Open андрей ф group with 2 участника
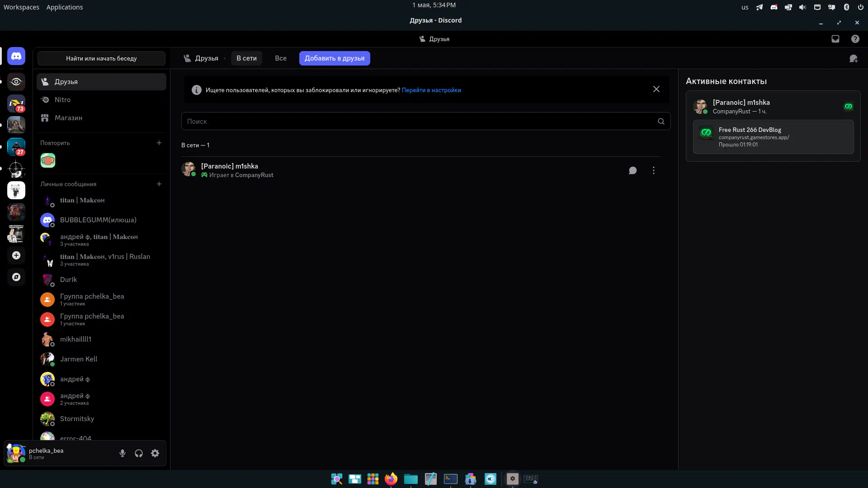Image resolution: width=868 pixels, height=488 pixels. click(101, 399)
